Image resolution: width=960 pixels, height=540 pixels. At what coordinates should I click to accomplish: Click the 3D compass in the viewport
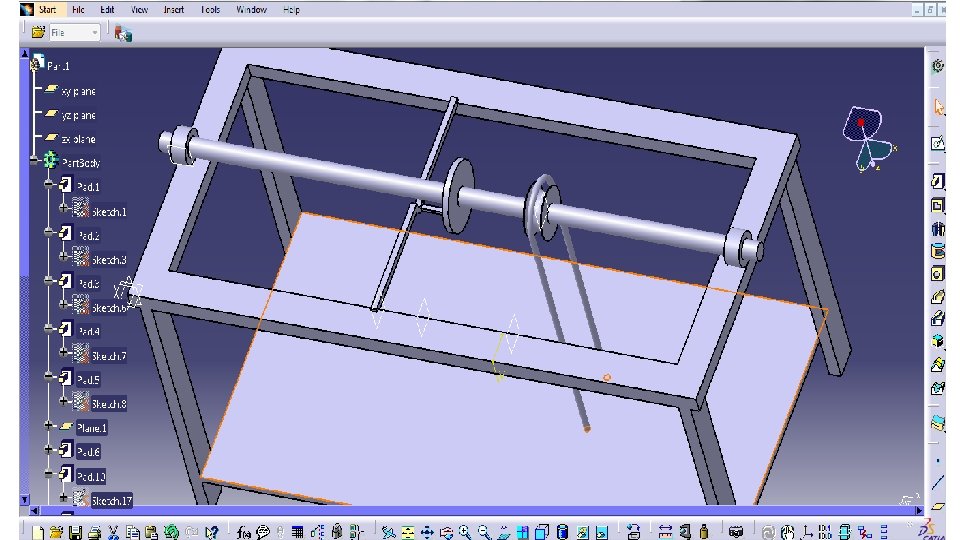pyautogui.click(x=868, y=140)
